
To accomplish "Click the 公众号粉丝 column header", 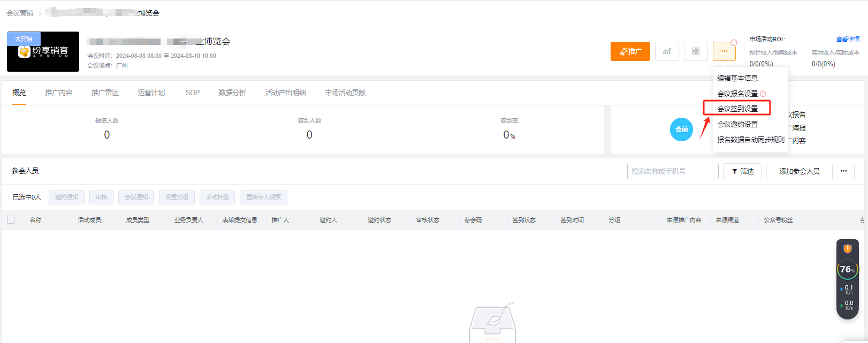I will pos(778,220).
